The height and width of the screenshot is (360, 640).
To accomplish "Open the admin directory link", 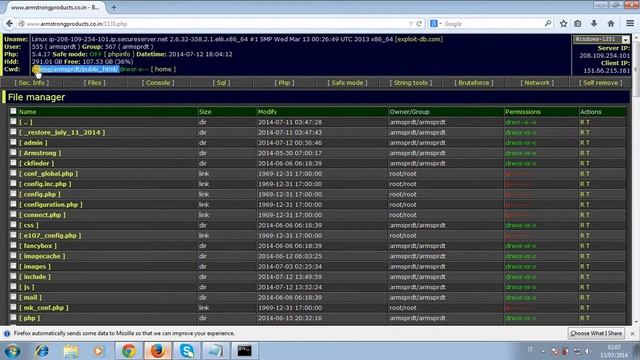I will click(33, 143).
